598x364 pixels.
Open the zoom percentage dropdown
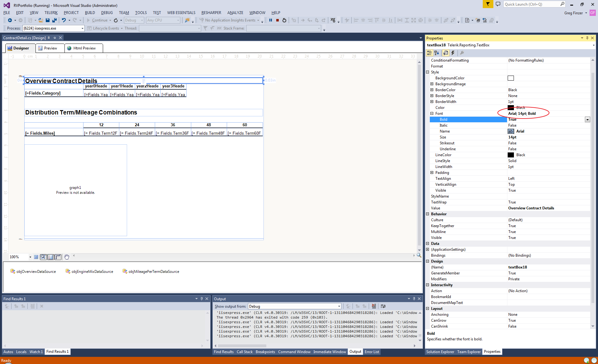tap(30, 257)
